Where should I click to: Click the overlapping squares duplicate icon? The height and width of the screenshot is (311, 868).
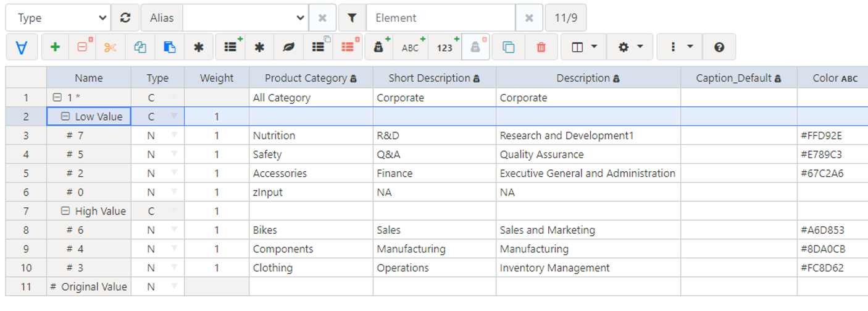click(509, 47)
